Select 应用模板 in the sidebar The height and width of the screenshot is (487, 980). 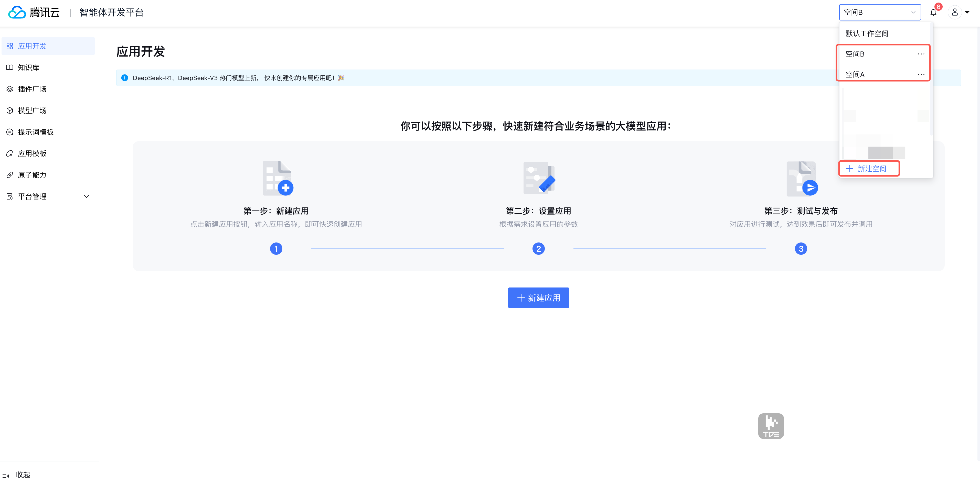(32, 153)
